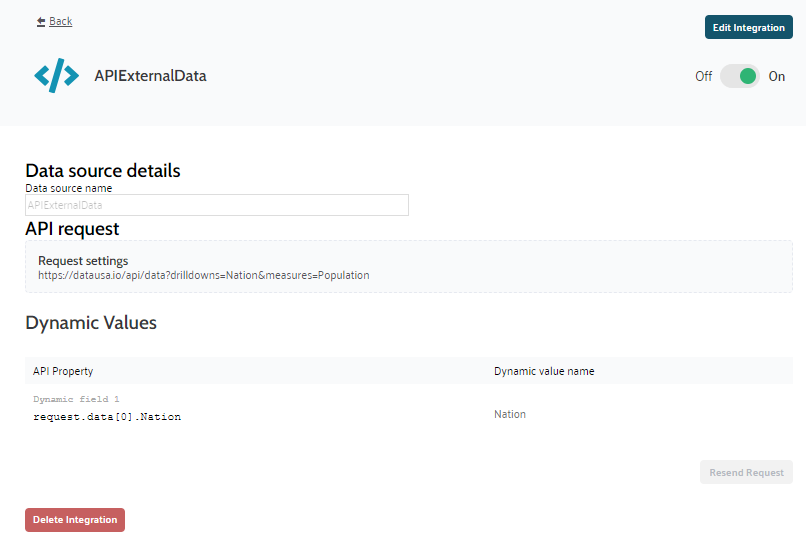Click the Back link
806x539 pixels.
(x=60, y=21)
